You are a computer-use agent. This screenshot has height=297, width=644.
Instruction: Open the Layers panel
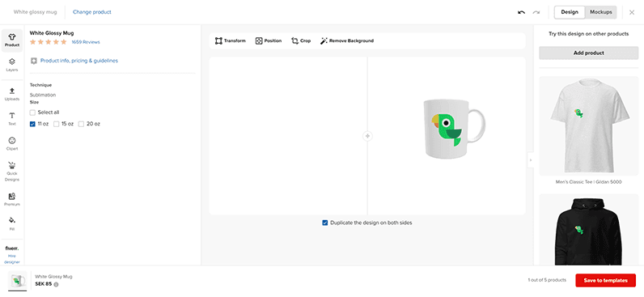[x=12, y=65]
